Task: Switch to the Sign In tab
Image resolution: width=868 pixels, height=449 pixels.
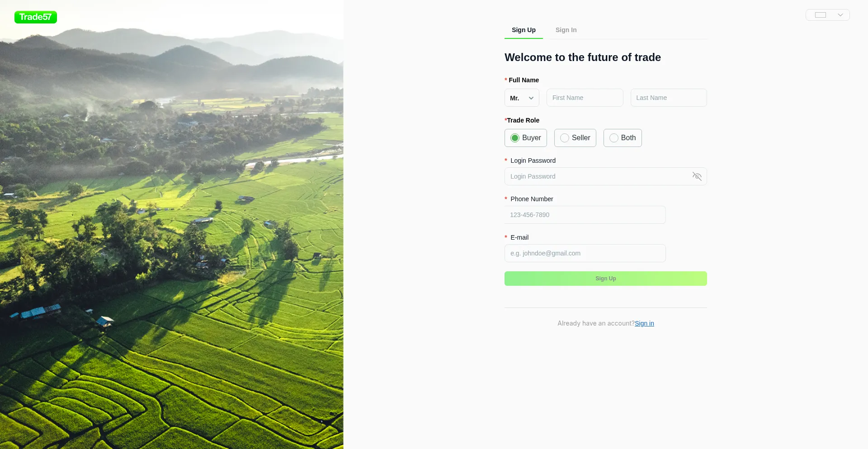Action: 566,30
